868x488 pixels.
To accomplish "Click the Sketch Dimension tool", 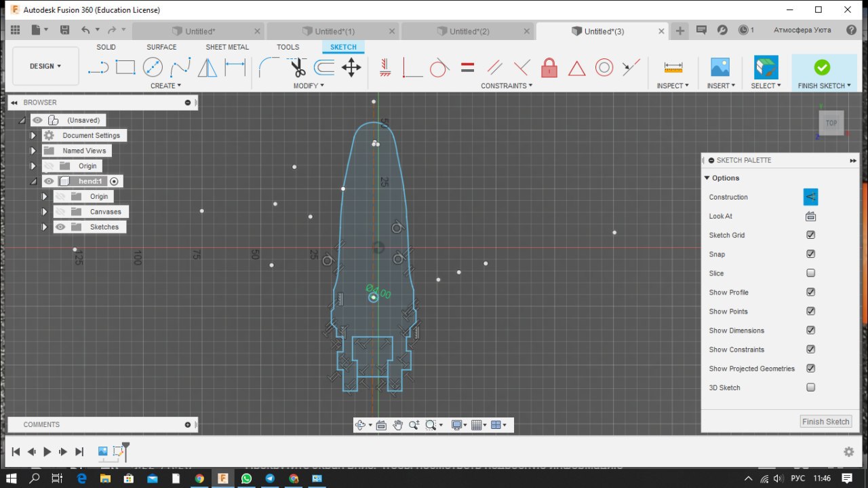I will click(x=235, y=67).
